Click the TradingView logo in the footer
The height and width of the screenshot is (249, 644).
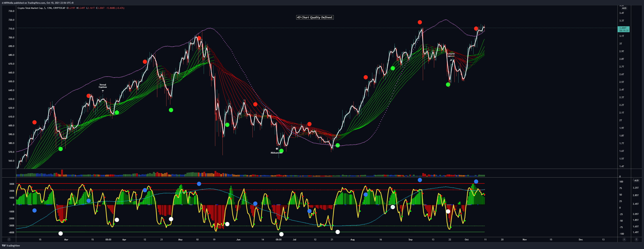click(x=11, y=246)
